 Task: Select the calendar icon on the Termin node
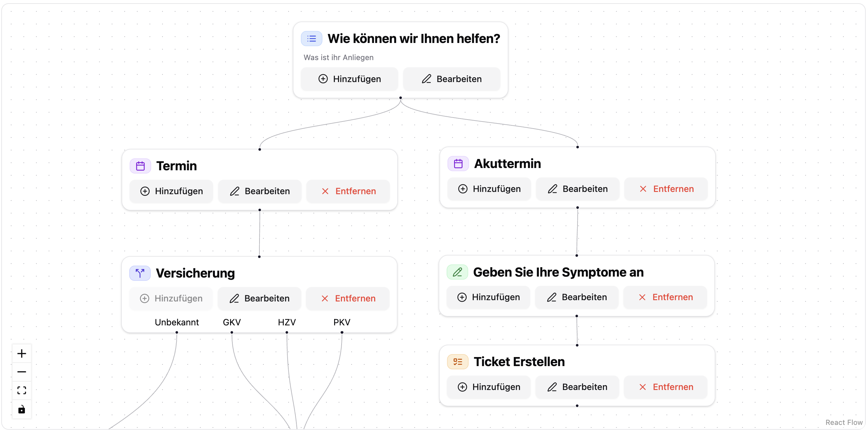(x=140, y=165)
